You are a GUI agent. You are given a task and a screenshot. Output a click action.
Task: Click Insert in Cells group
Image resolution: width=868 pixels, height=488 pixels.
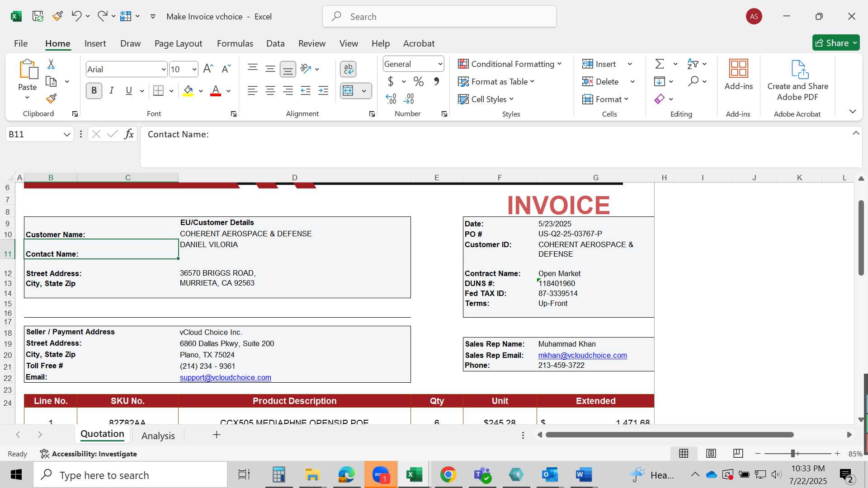point(599,64)
